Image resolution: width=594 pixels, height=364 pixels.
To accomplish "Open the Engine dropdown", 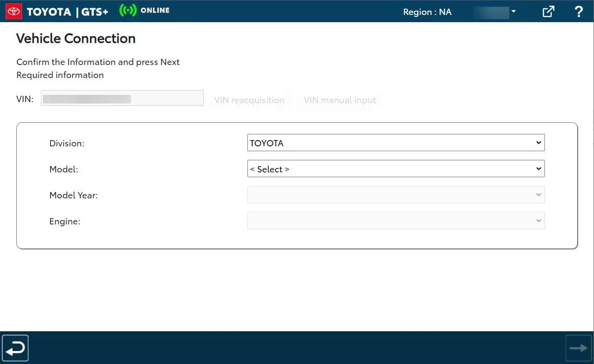I will 396,221.
